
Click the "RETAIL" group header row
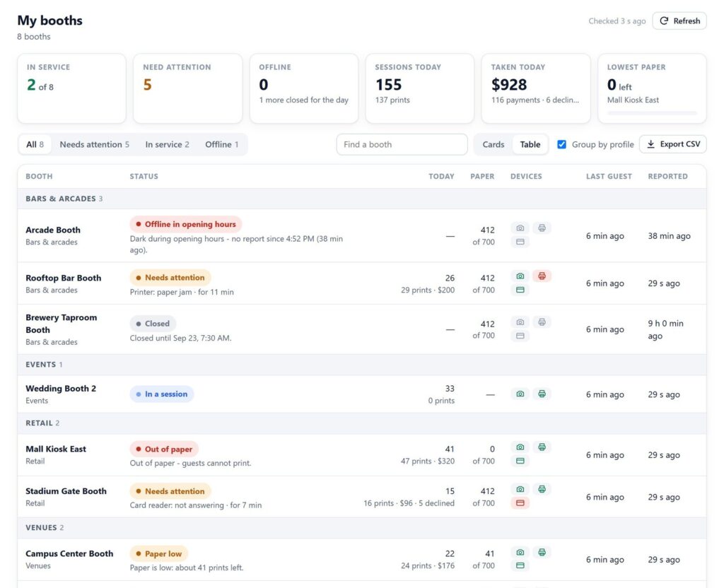362,423
